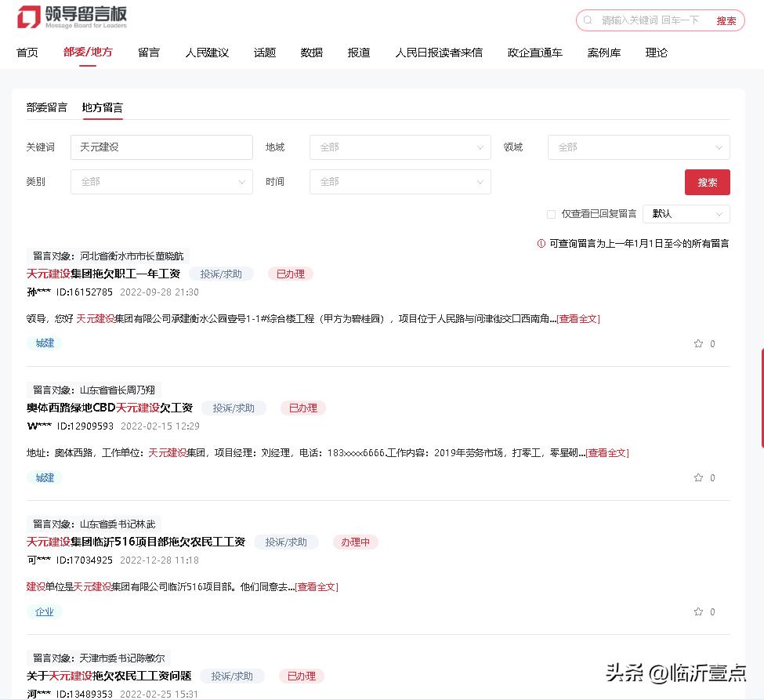764x700 pixels.
Task: Star the 天元建设集团拖欠职工一年工资 message
Action: point(698,343)
